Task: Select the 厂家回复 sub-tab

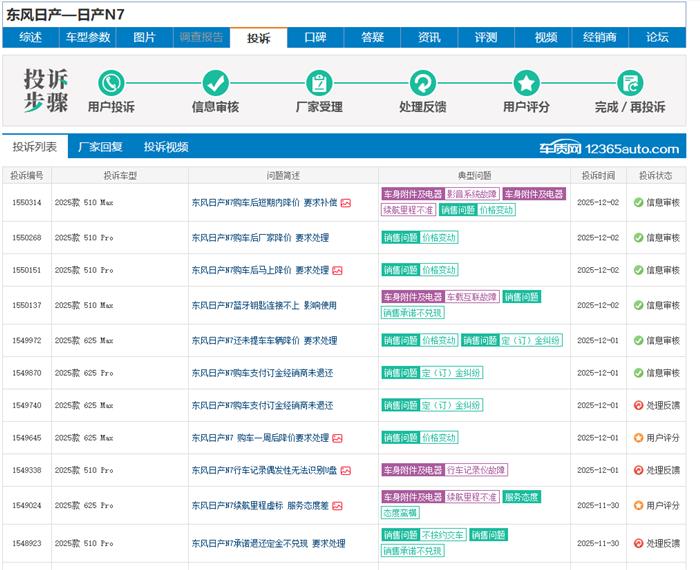Action: (x=100, y=147)
